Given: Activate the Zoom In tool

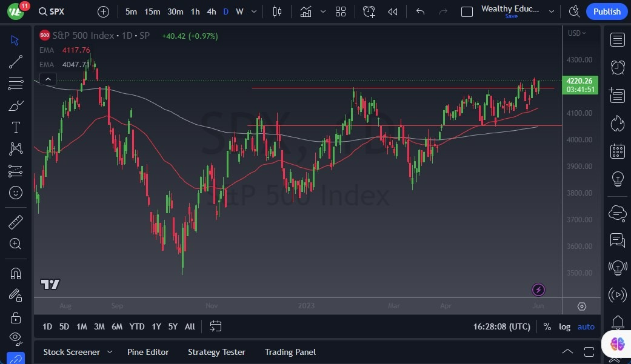Looking at the screenshot, I should 15,243.
